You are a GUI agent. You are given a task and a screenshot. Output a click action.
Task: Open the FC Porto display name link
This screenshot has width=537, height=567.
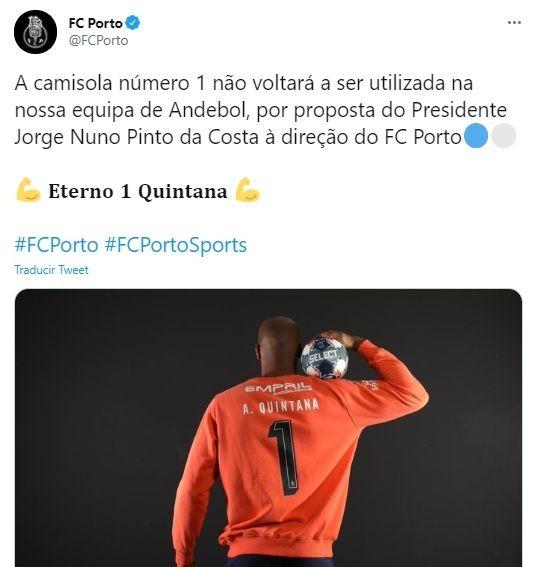pos(95,24)
